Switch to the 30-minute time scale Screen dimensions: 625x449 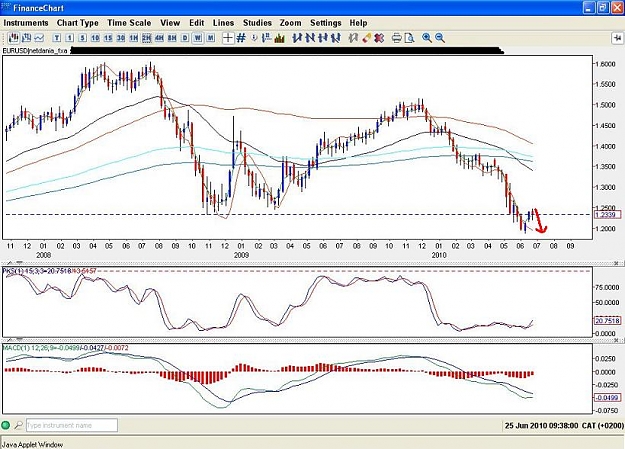(x=121, y=38)
